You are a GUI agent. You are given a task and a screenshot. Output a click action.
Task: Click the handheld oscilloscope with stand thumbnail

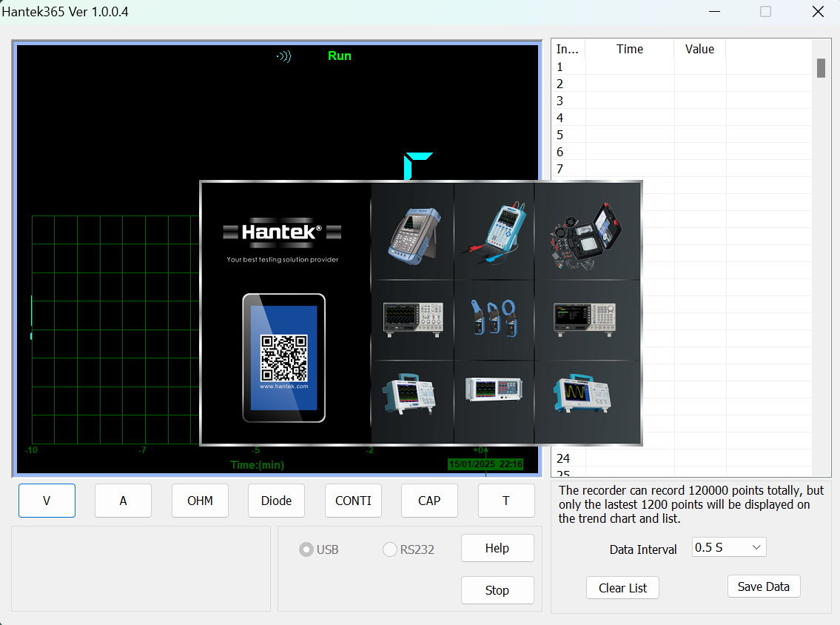[x=414, y=235]
